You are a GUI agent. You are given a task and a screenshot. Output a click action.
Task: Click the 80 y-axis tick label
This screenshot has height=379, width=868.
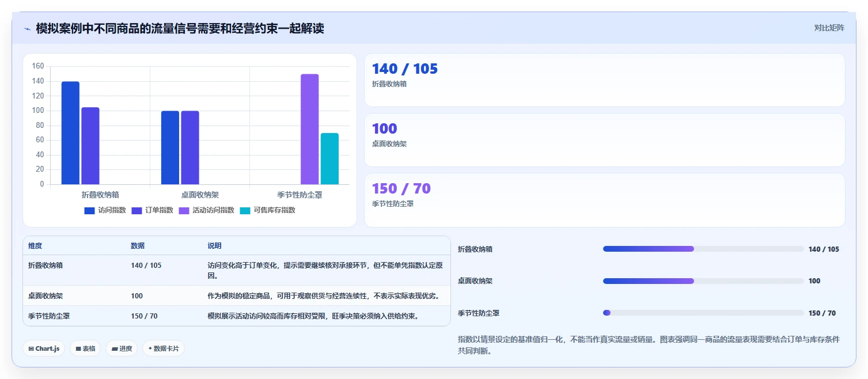click(x=40, y=125)
